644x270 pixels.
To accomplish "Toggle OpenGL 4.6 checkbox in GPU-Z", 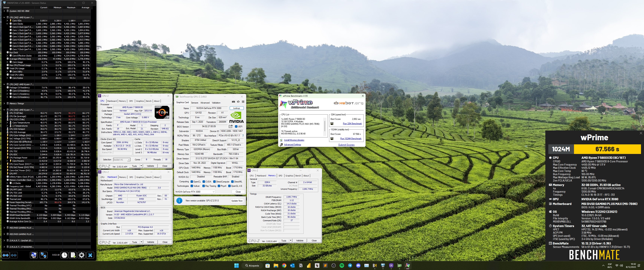I will coord(229,186).
